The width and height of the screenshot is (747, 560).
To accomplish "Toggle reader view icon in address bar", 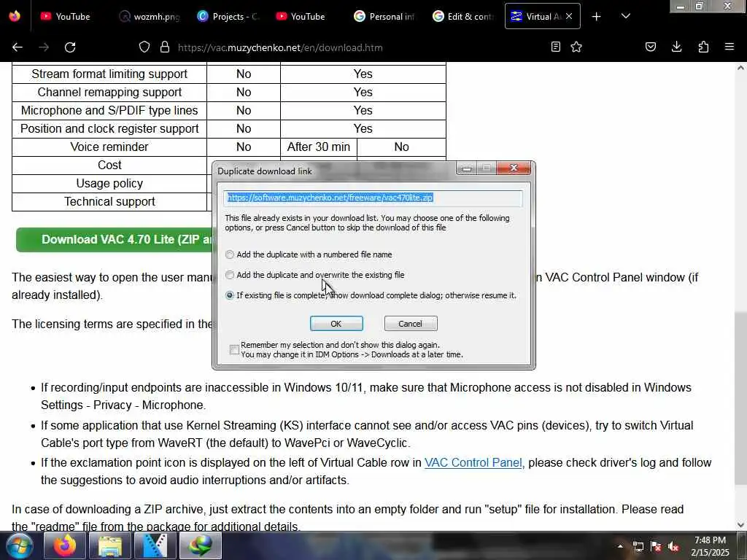I will 555,47.
